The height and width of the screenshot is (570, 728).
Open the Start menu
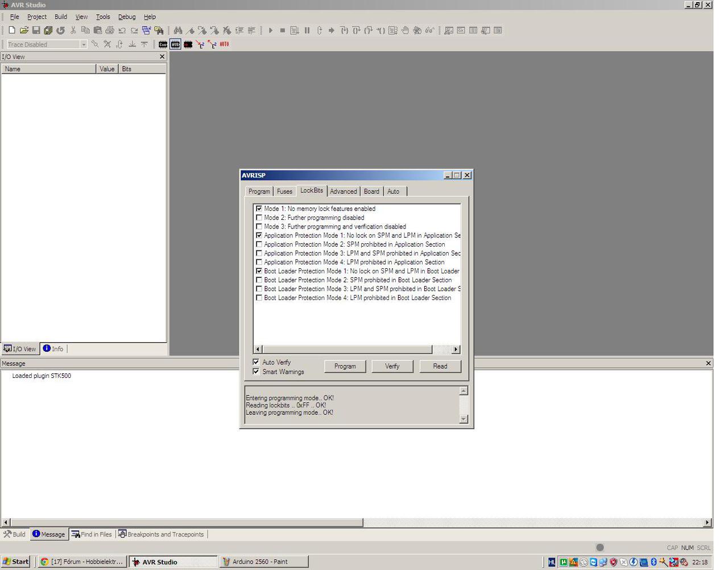(16, 561)
